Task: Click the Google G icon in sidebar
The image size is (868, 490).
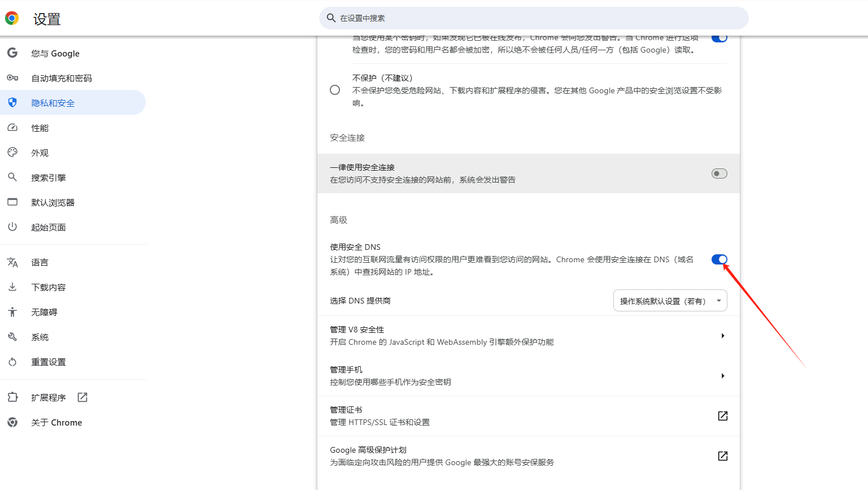Action: pos(12,53)
